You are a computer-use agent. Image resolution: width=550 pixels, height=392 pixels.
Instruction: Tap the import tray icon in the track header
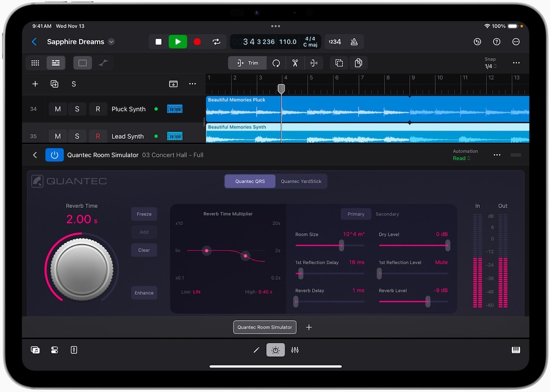(173, 84)
